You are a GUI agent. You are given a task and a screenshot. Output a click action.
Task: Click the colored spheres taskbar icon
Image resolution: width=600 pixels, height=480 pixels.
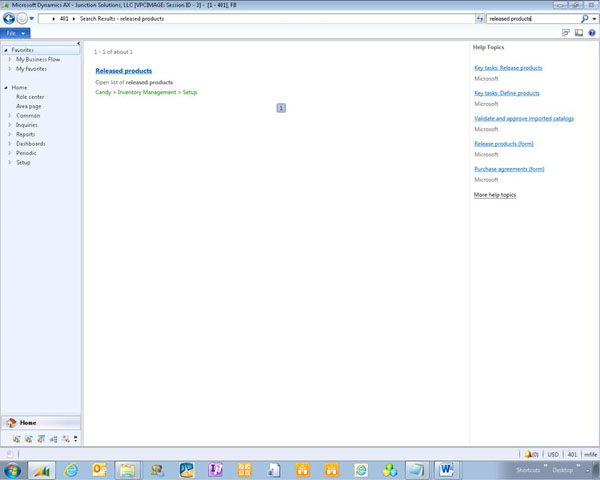tap(390, 470)
